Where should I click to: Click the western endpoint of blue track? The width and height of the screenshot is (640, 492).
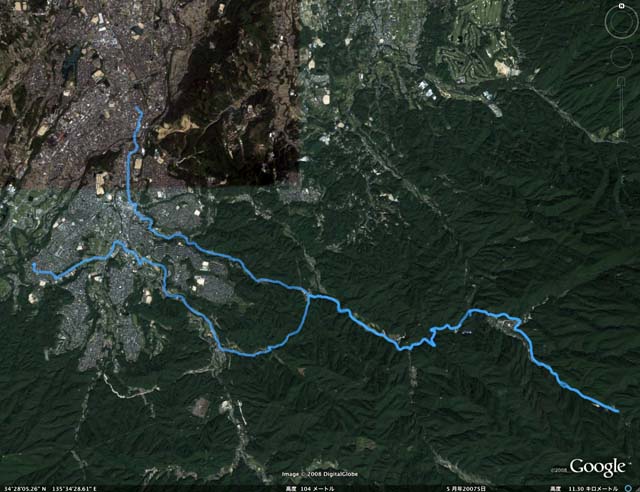(x=33, y=265)
